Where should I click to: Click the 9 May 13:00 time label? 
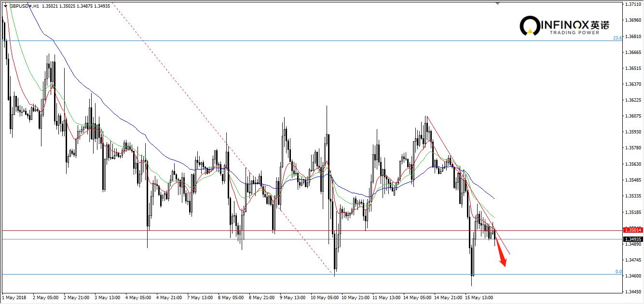(x=292, y=298)
